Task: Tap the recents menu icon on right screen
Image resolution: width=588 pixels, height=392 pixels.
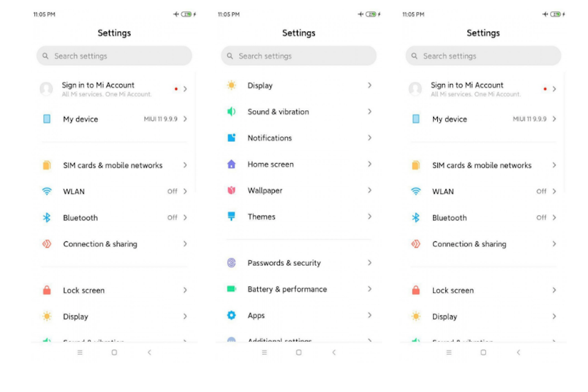Action: [x=449, y=352]
